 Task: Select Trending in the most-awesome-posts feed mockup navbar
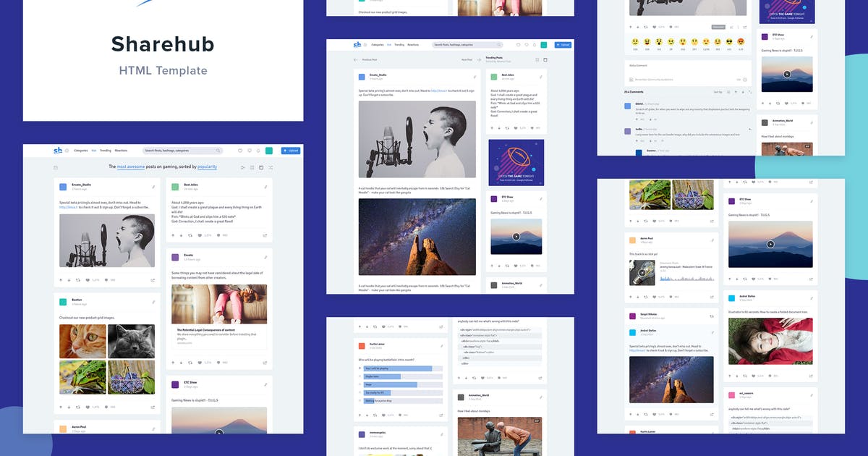tap(106, 151)
